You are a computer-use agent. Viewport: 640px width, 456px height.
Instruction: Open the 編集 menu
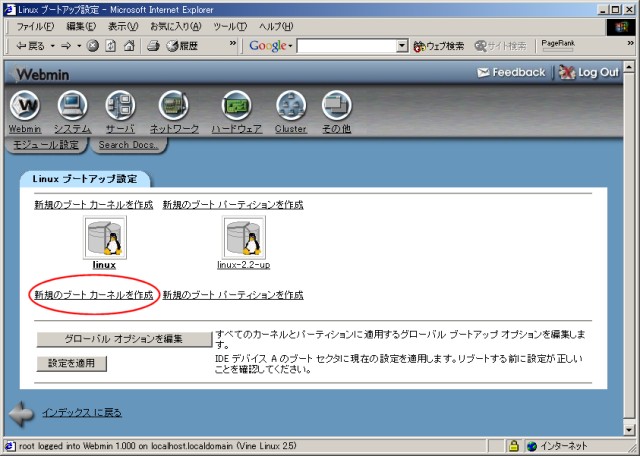[x=81, y=27]
